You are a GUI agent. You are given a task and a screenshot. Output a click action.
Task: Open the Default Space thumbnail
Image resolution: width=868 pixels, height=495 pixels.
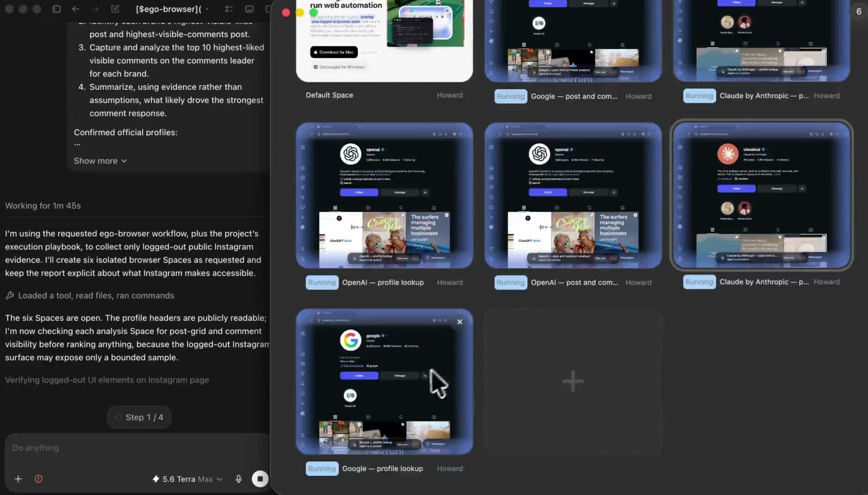(x=384, y=41)
